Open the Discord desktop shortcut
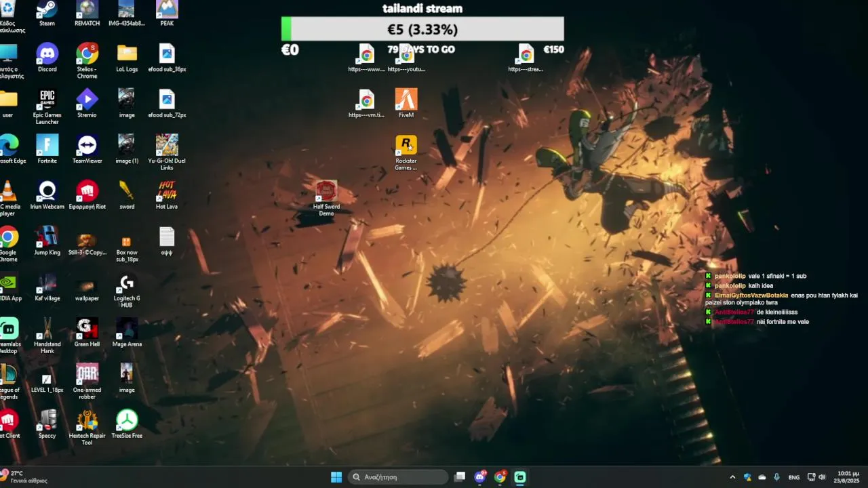The width and height of the screenshot is (868, 488). click(47, 58)
